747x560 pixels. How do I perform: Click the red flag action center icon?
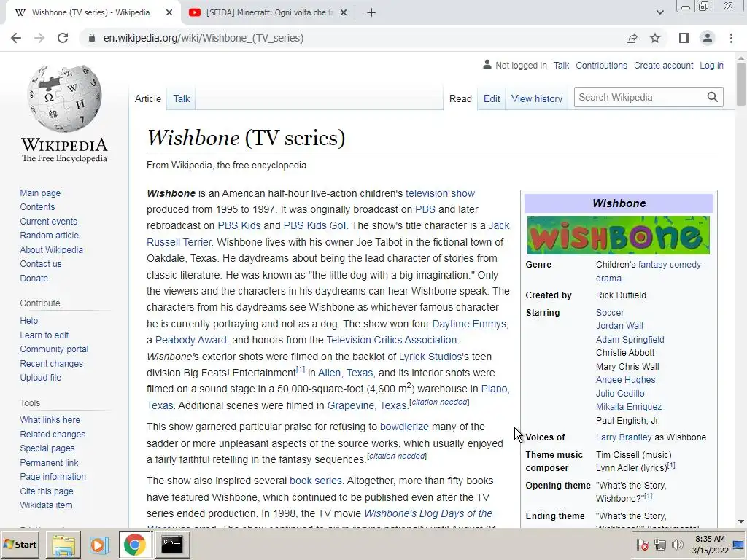[642, 544]
